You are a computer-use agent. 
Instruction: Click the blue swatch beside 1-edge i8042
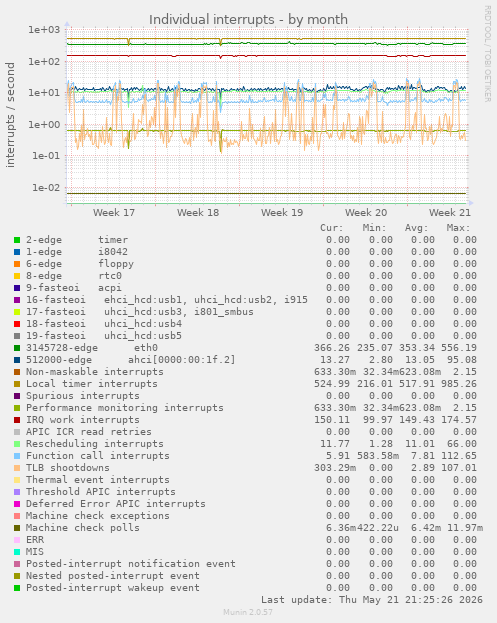point(17,252)
